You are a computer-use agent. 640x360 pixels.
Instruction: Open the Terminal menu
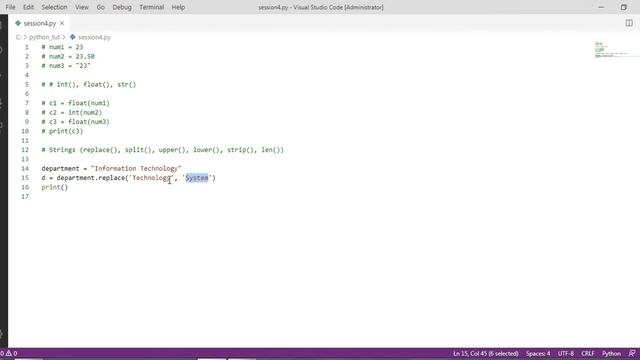pos(151,7)
